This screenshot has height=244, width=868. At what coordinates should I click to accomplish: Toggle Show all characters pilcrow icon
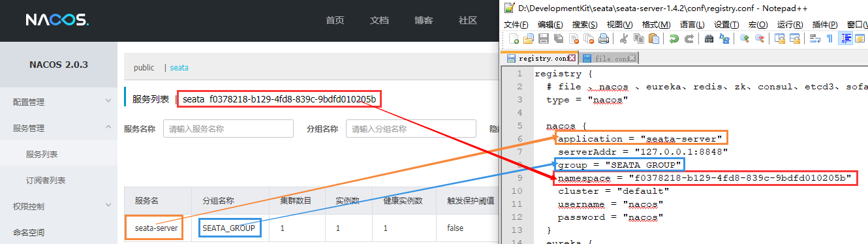pyautogui.click(x=829, y=38)
